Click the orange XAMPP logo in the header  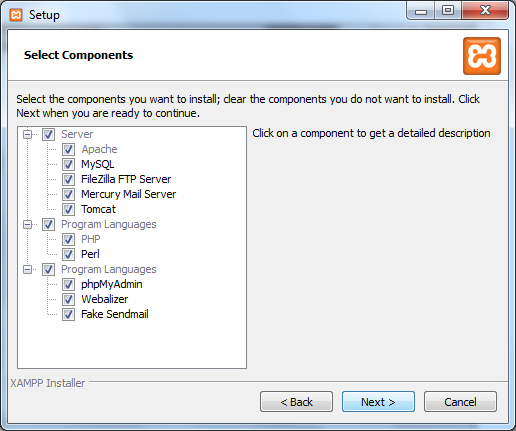pyautogui.click(x=482, y=56)
